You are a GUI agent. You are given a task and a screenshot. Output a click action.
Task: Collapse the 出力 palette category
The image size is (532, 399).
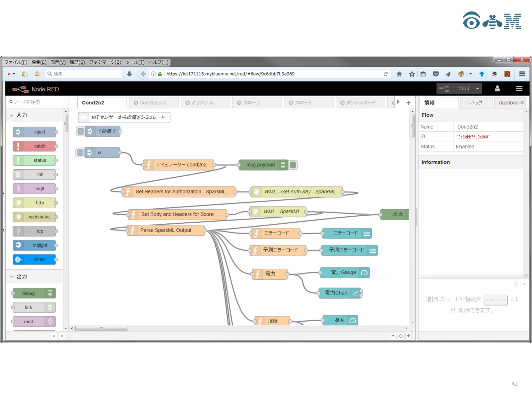click(x=12, y=277)
